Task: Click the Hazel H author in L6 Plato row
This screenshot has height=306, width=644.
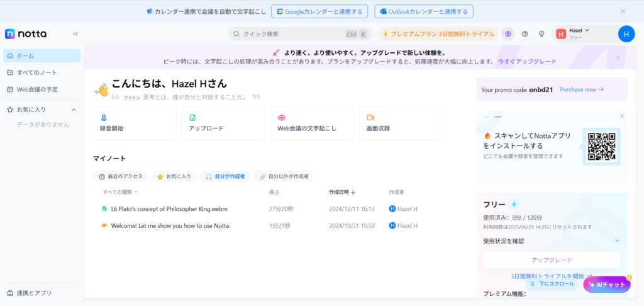Action: pyautogui.click(x=403, y=209)
